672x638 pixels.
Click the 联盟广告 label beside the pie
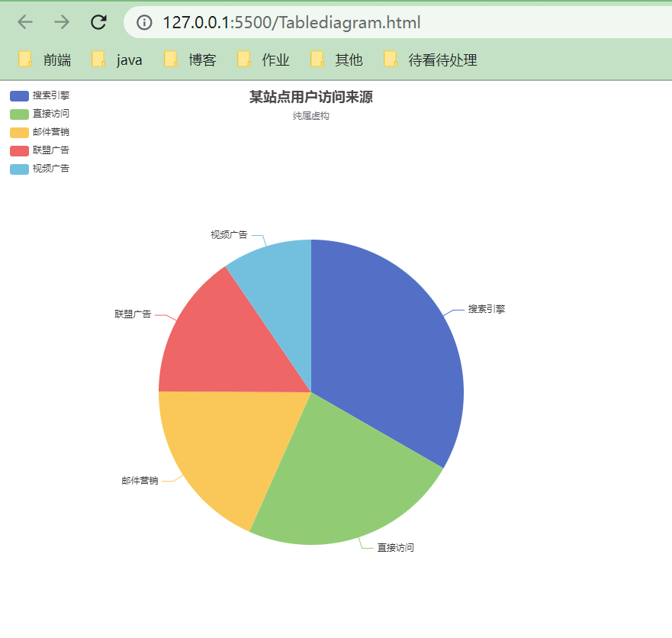pyautogui.click(x=133, y=314)
